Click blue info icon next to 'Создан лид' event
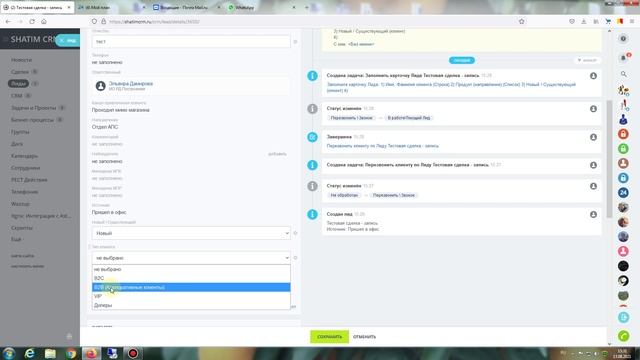 [312, 214]
